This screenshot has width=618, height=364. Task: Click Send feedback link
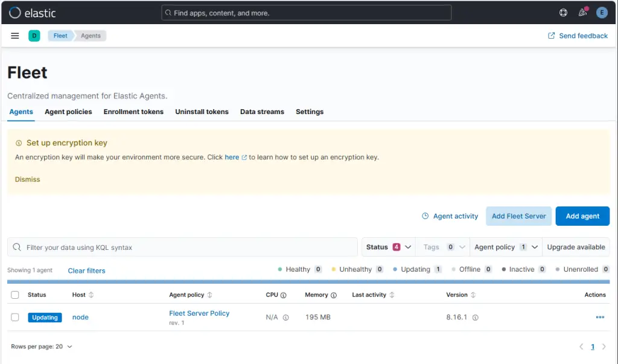coord(578,36)
